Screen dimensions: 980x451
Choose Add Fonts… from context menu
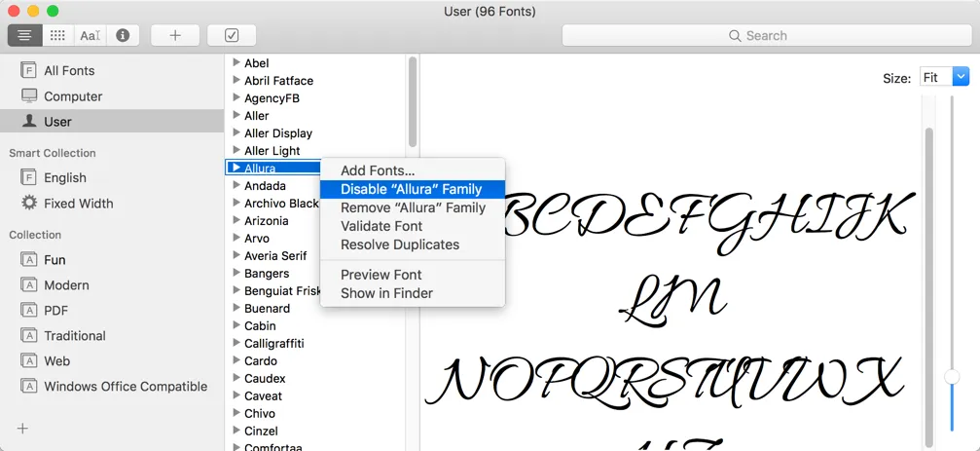[413, 170]
